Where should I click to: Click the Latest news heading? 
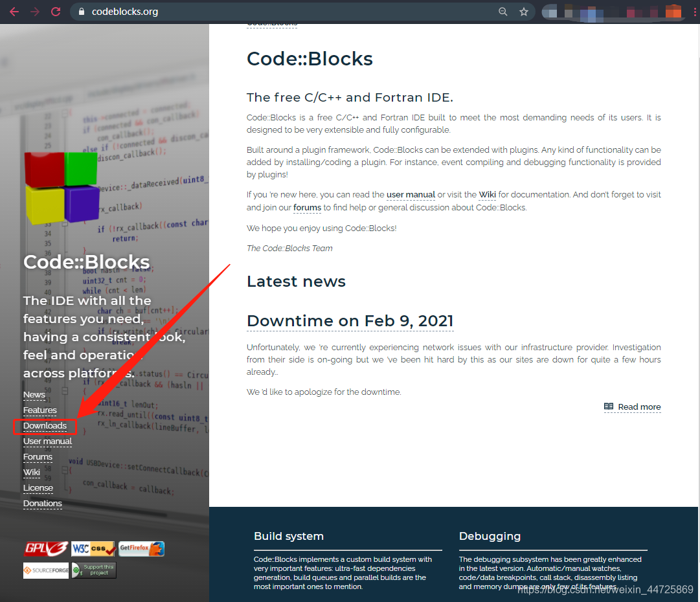pos(296,282)
